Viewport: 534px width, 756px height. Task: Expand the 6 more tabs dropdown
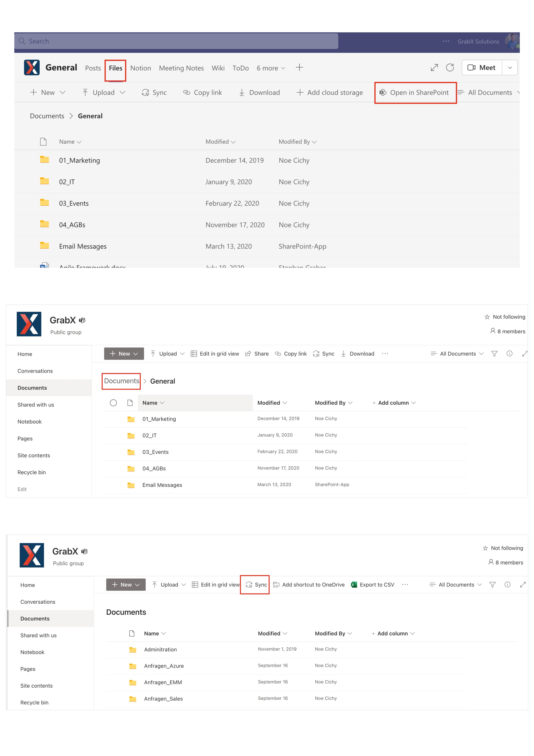click(x=271, y=68)
